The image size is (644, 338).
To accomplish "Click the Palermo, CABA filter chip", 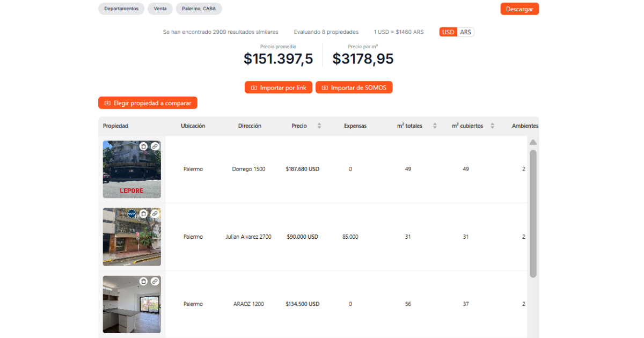I will click(199, 9).
